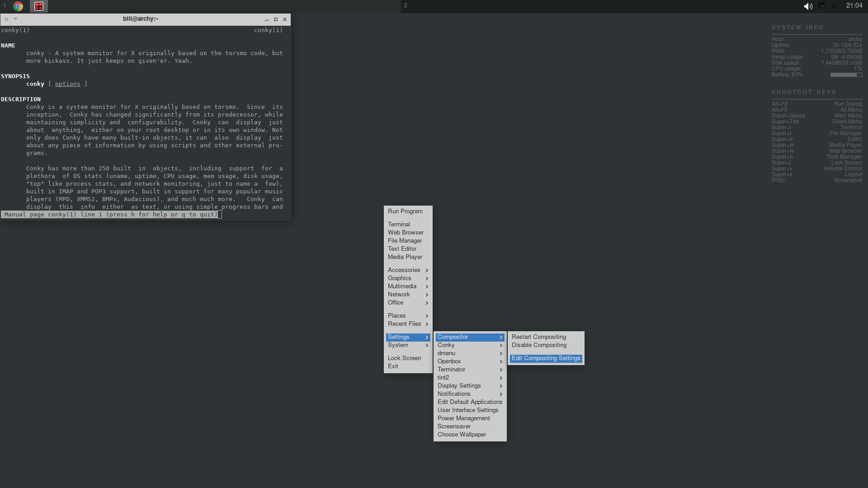Click the 'Super+Space' shortcut key text

(x=788, y=116)
